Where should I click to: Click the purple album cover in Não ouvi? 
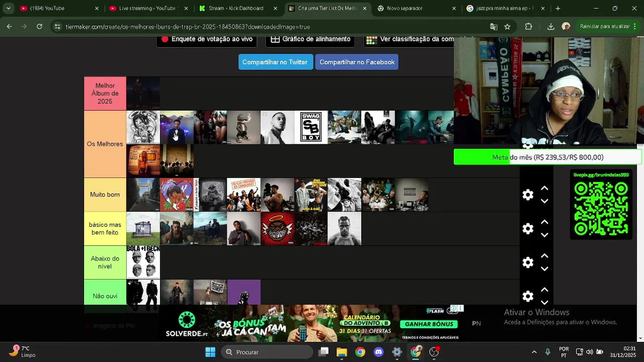click(x=244, y=292)
